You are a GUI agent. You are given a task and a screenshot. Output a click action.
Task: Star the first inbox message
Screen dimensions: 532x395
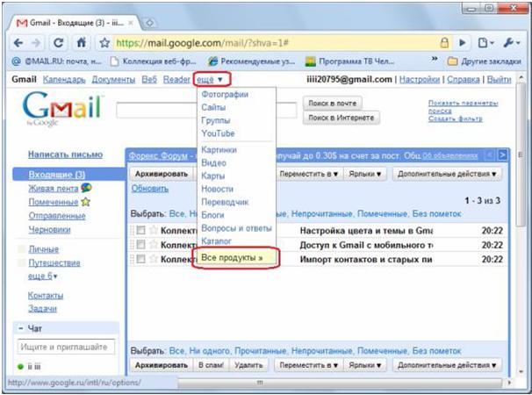coord(154,230)
